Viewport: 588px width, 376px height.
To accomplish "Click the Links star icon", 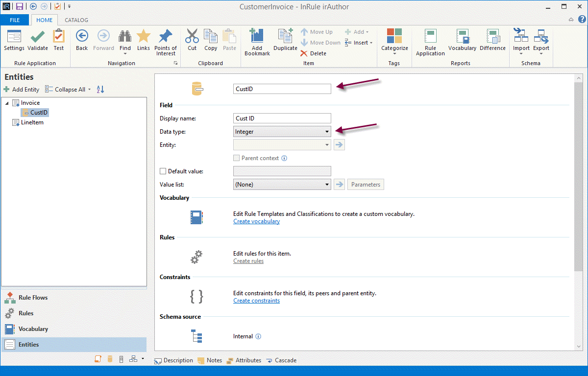I will pyautogui.click(x=144, y=37).
